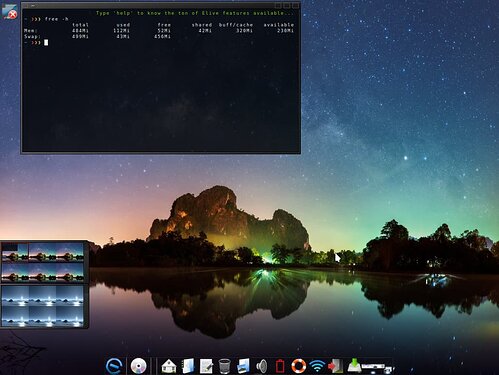Minimize the terminal window
The width and height of the screenshot is (499, 375).
tap(278, 6)
